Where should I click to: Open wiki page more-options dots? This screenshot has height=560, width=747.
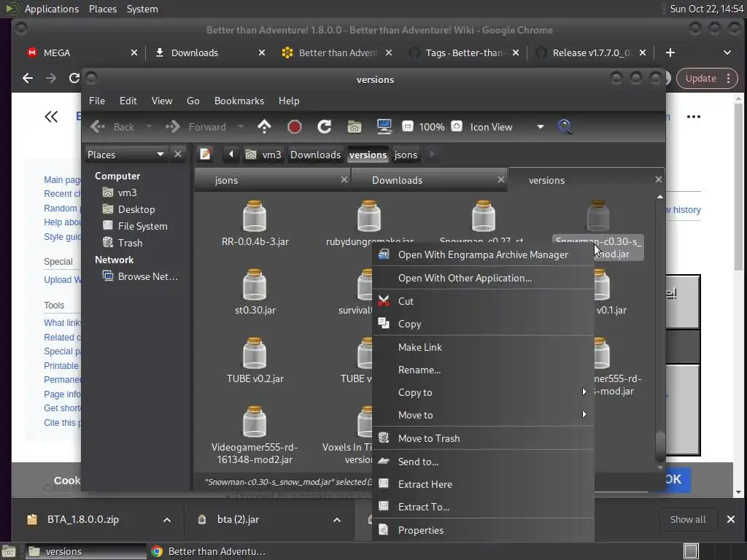tap(694, 117)
